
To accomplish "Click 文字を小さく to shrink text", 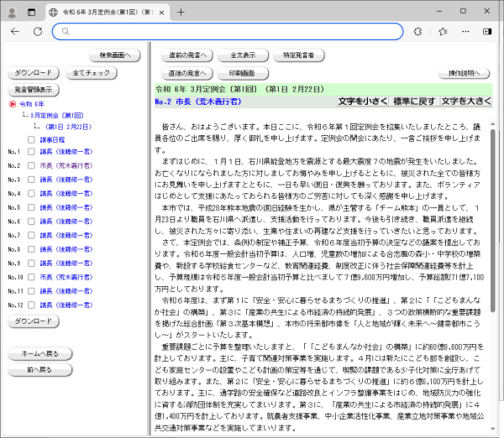I will pos(363,102).
